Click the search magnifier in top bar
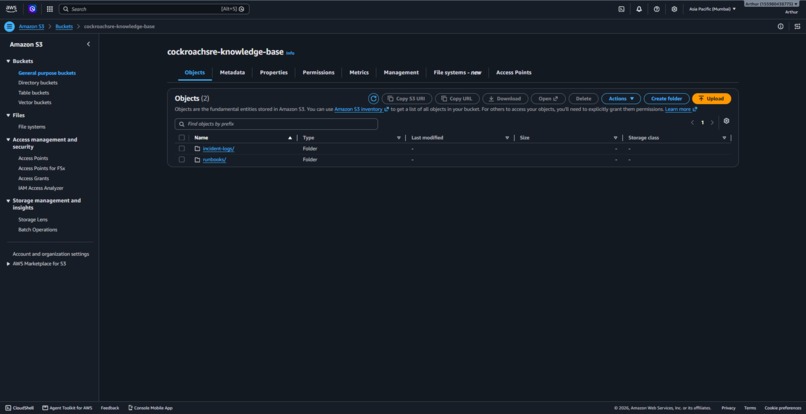Viewport: 806px width, 414px height. [x=66, y=9]
